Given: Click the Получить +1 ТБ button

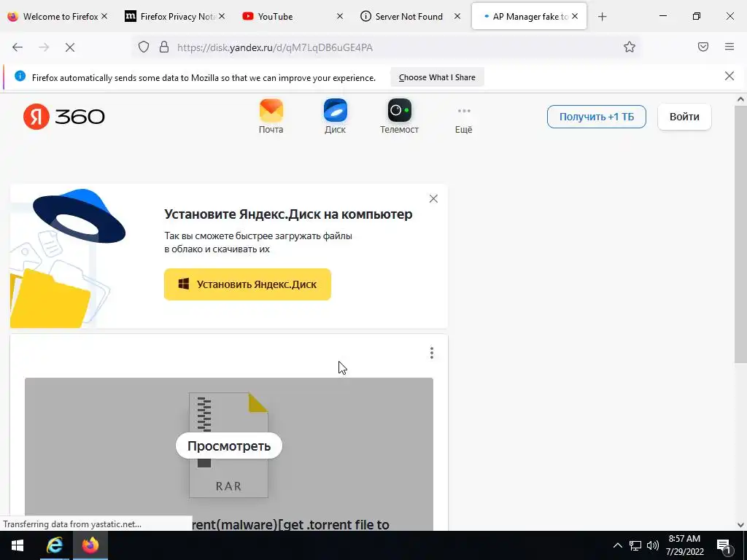Looking at the screenshot, I should point(597,117).
